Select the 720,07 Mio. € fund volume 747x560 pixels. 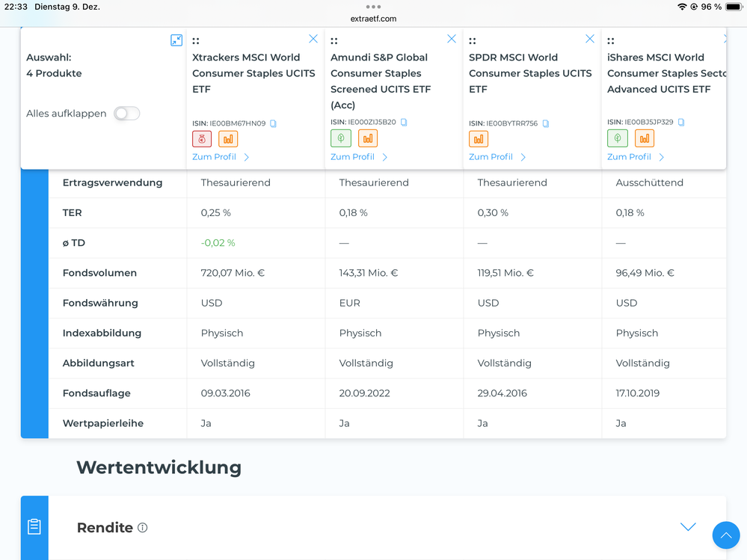(x=233, y=273)
